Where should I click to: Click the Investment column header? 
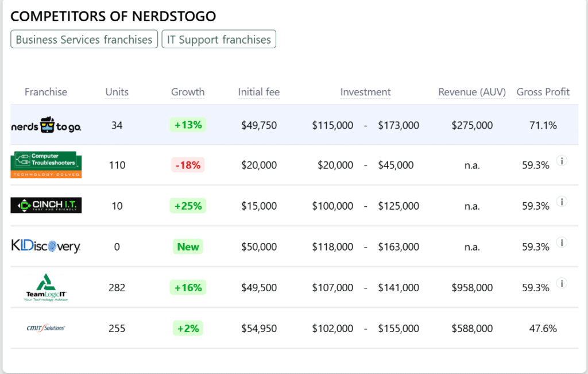coord(366,92)
